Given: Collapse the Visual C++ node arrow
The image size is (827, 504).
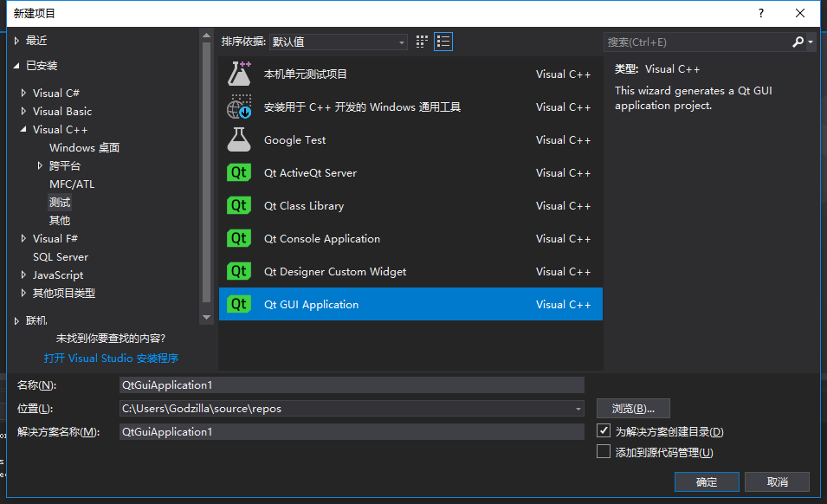Looking at the screenshot, I should pyautogui.click(x=23, y=129).
